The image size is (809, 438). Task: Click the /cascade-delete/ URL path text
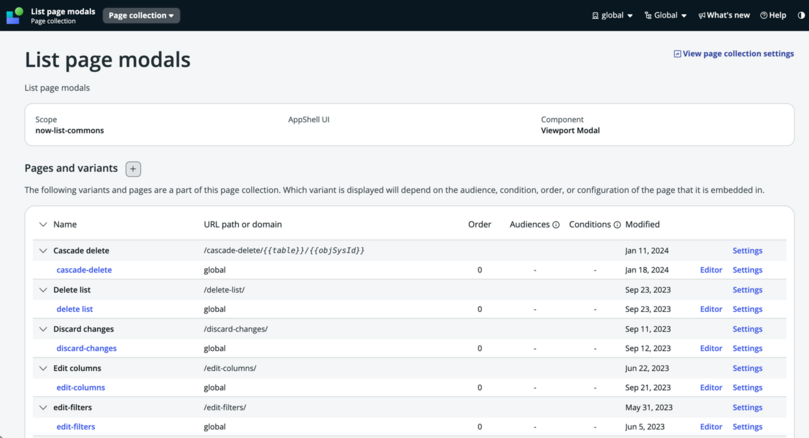pyautogui.click(x=284, y=251)
